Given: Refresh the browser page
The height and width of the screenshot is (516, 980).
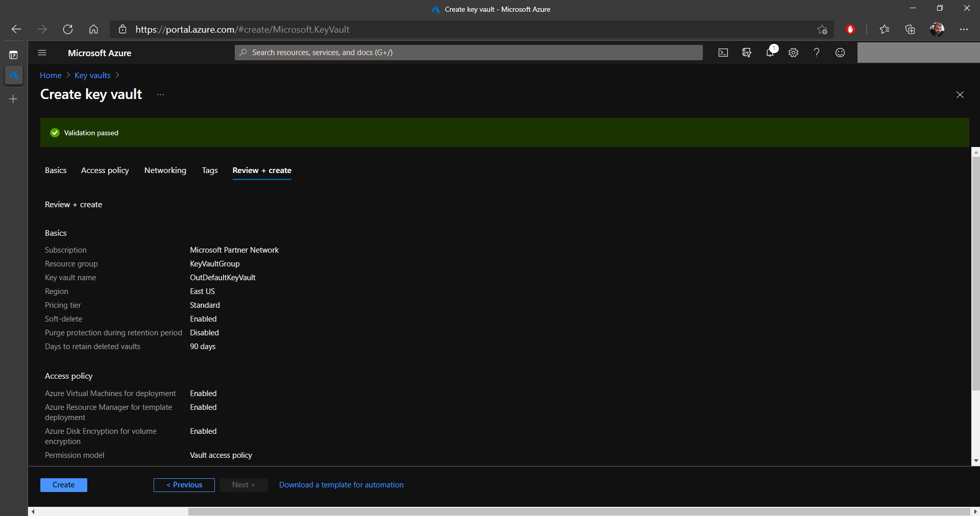Looking at the screenshot, I should coord(68,30).
